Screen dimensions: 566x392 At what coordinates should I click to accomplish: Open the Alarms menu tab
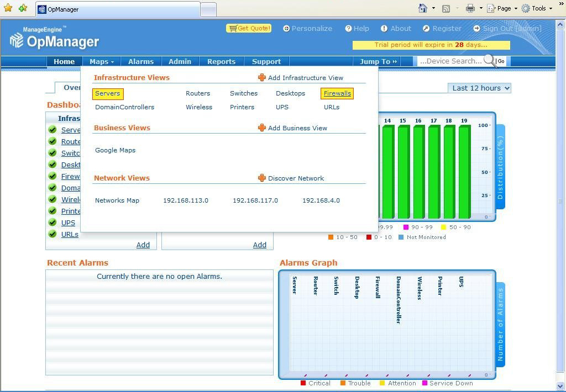140,62
